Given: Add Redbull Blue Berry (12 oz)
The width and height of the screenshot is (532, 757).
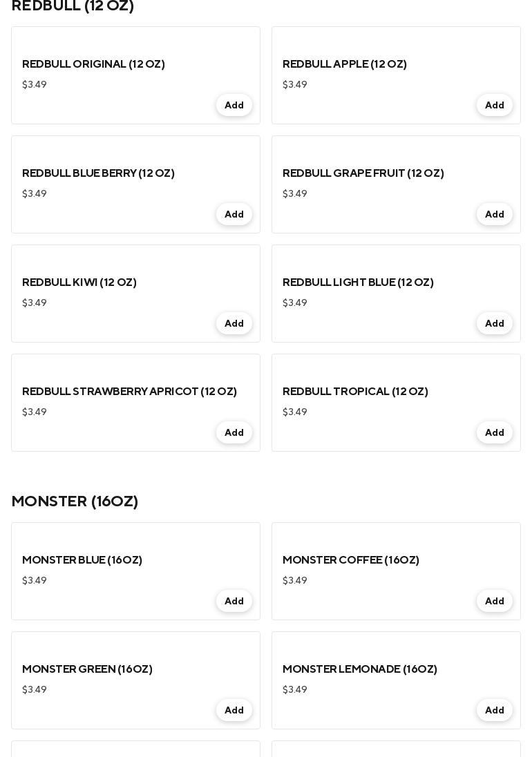Looking at the screenshot, I should pyautogui.click(x=234, y=214).
